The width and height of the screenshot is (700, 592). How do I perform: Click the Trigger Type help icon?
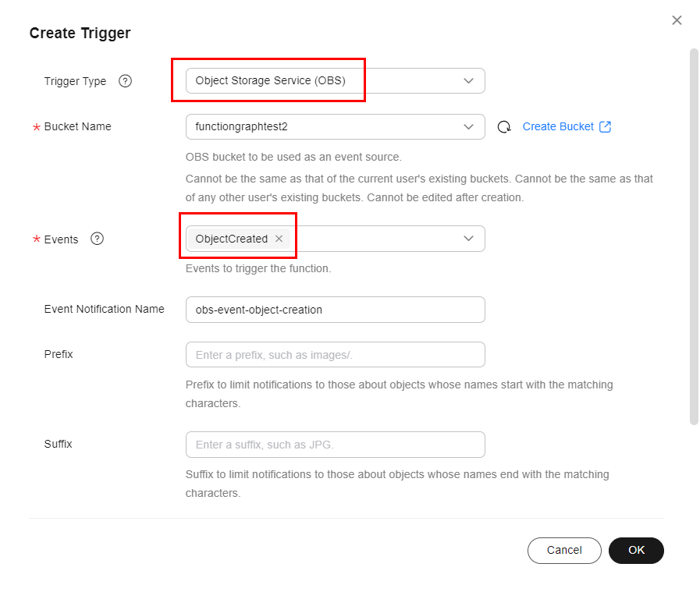tap(125, 81)
